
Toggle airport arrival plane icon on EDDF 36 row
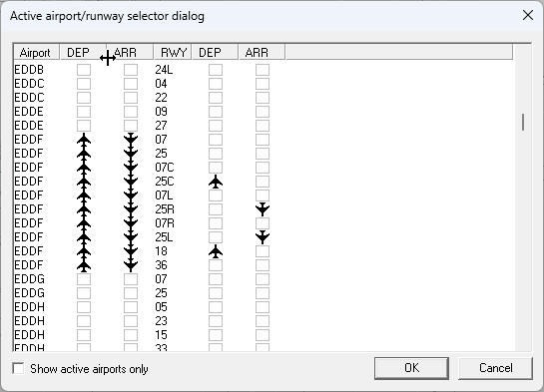click(131, 265)
